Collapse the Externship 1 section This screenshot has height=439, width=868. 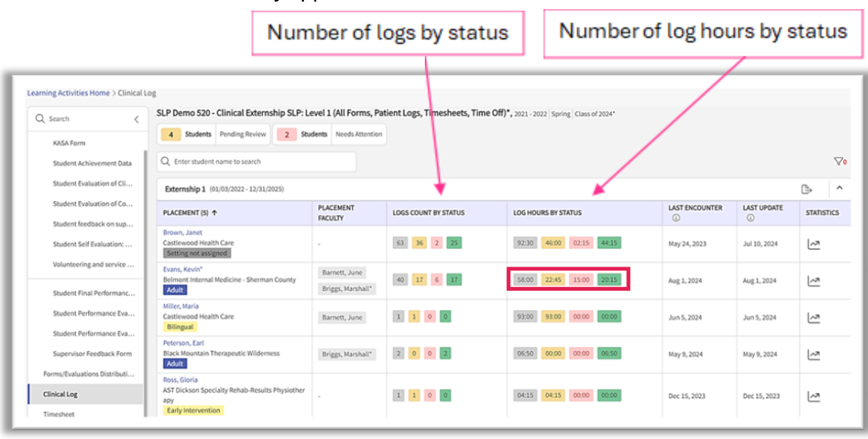click(x=839, y=188)
